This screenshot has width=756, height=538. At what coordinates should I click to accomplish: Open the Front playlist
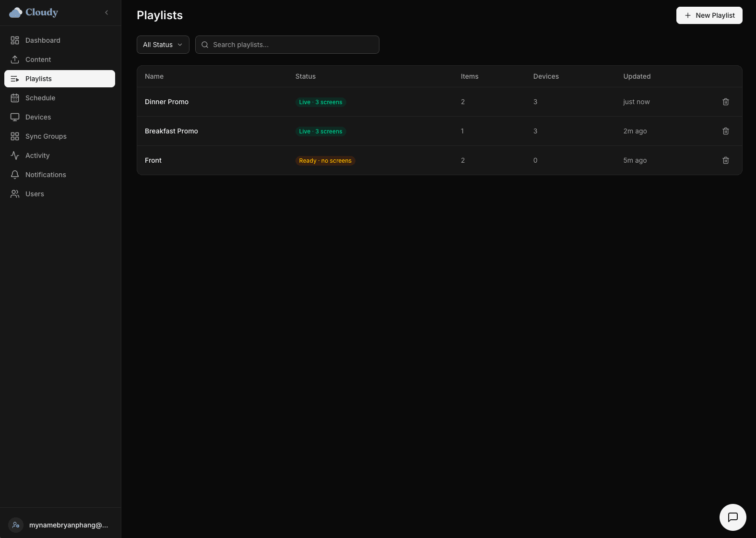click(153, 160)
